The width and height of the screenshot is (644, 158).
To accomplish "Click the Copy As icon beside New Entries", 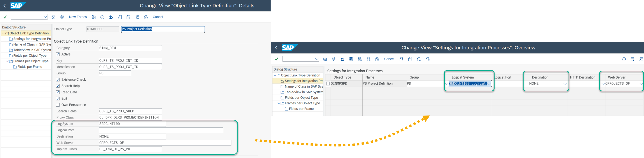I will (x=94, y=17).
